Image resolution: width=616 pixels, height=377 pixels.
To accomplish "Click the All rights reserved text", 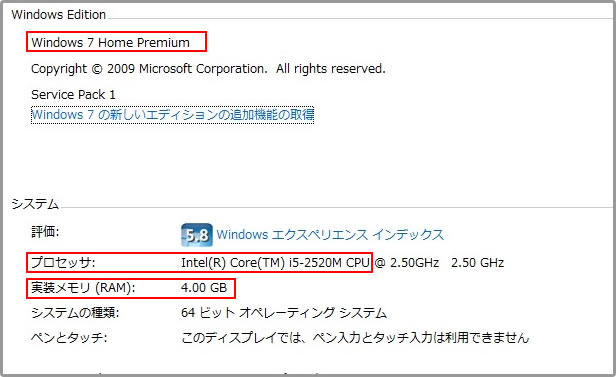I will click(330, 69).
